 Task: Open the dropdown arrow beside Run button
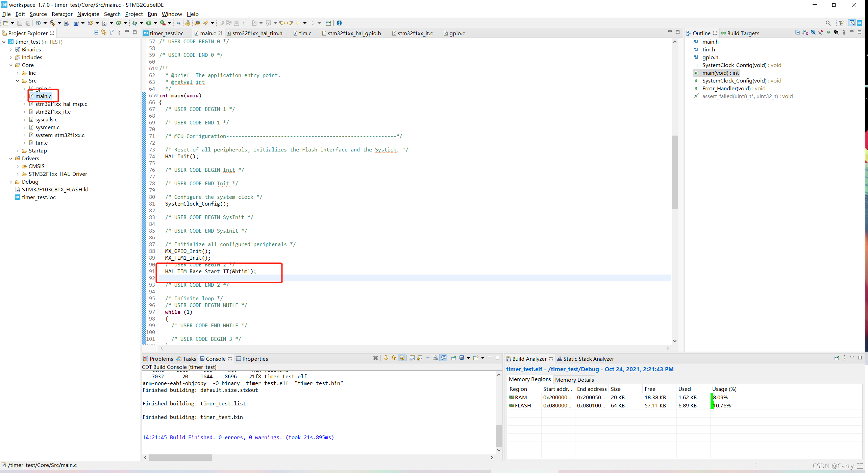point(155,23)
